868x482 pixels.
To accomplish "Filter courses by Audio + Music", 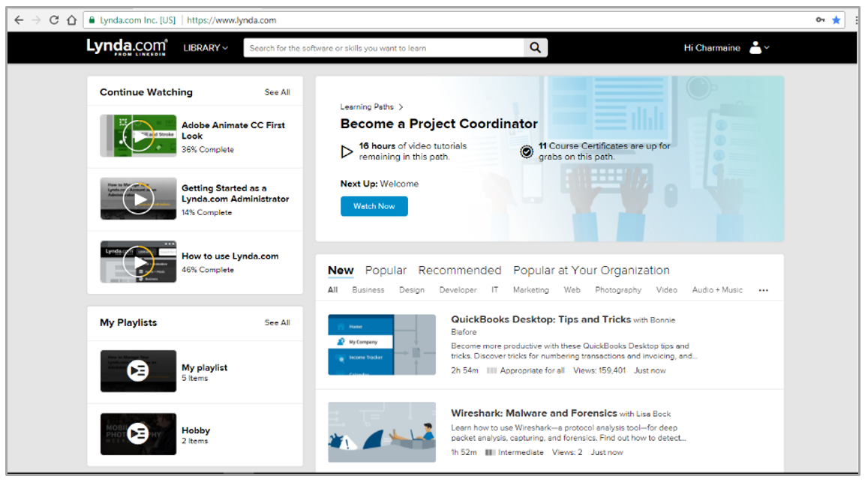I will click(x=717, y=290).
